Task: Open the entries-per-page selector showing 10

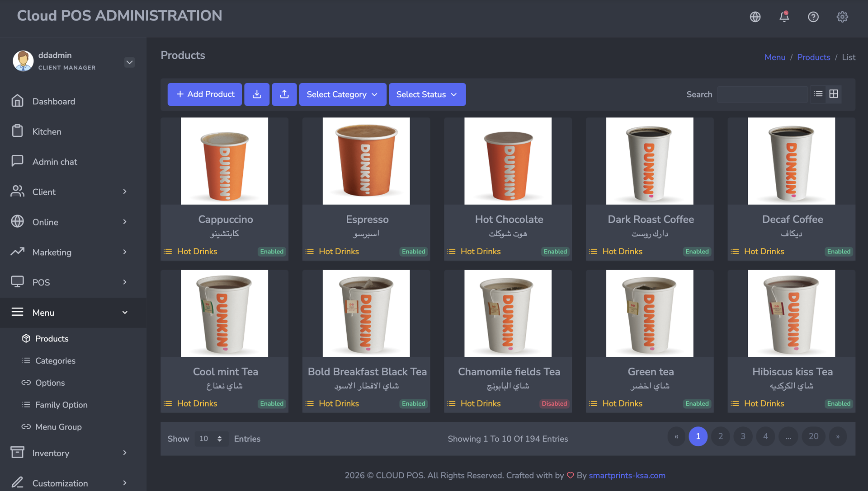Action: click(211, 439)
